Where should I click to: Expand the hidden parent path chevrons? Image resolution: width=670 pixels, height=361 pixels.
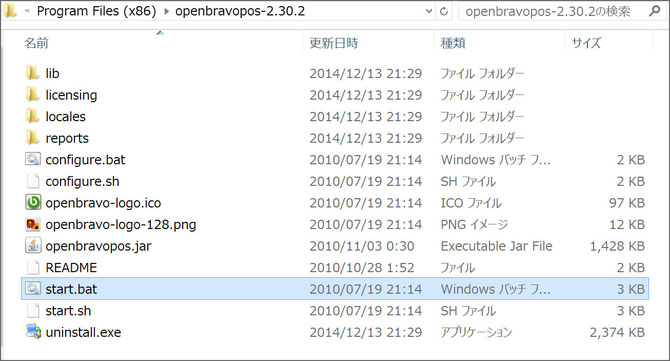[x=27, y=12]
